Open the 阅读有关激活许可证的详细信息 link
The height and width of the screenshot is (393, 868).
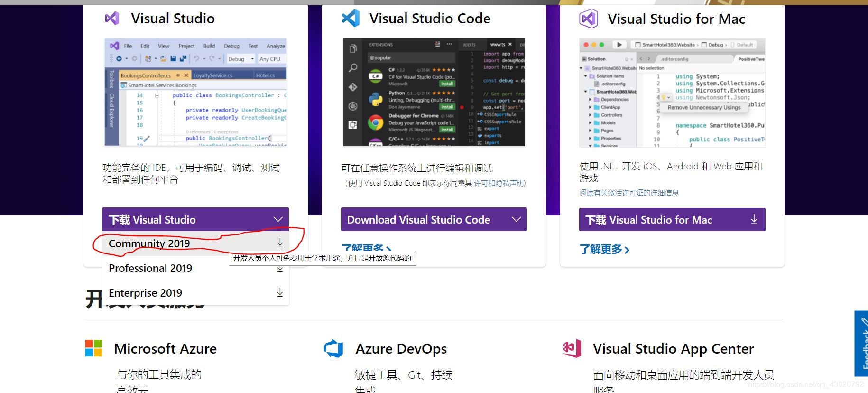(x=629, y=193)
